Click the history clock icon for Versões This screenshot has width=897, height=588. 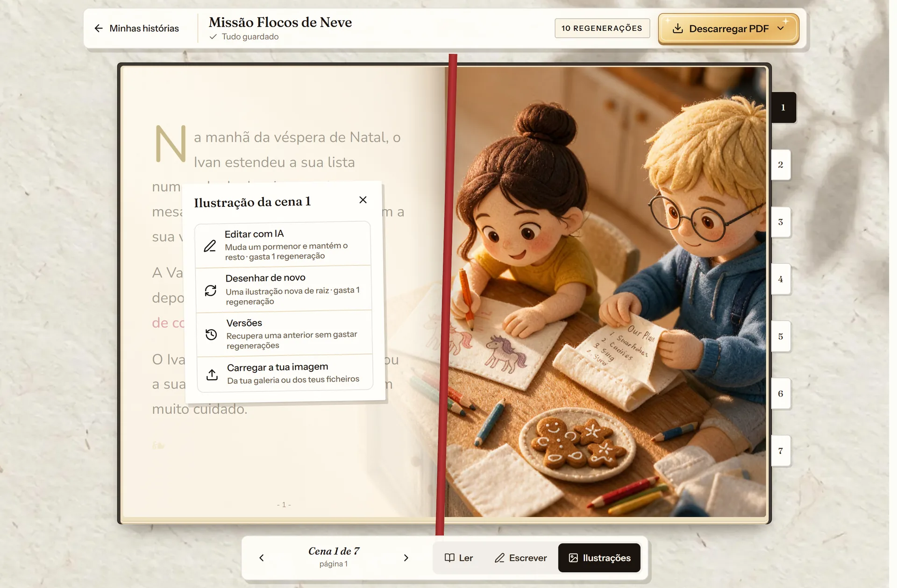click(211, 334)
